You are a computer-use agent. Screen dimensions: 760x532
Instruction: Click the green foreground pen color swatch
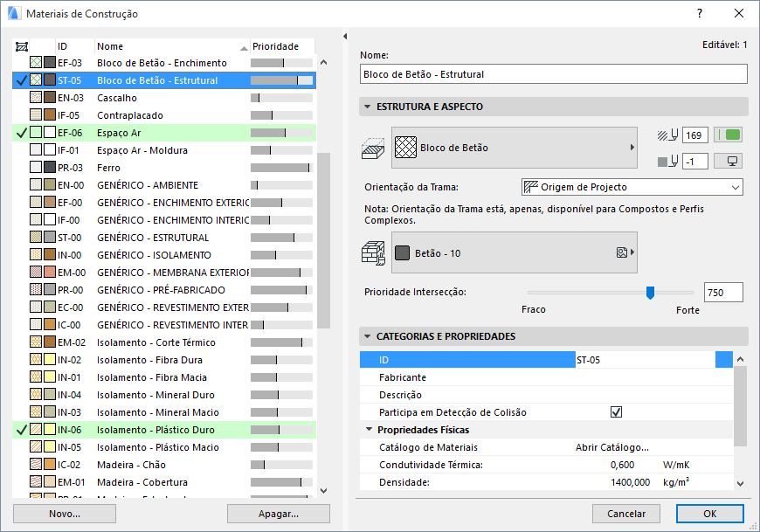tap(728, 135)
